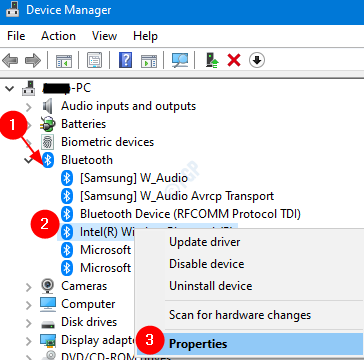This screenshot has width=364, height=360.
Task: Select the Intel(R) Wireless Bluetooth device text
Action: pyautogui.click(x=107, y=232)
